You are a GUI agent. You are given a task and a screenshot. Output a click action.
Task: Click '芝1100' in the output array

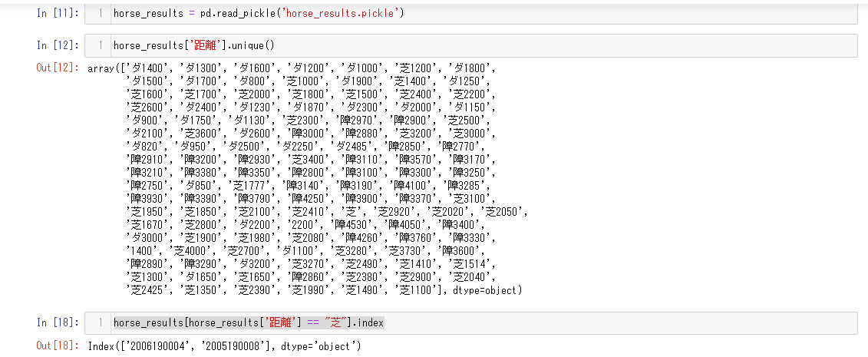coord(416,289)
